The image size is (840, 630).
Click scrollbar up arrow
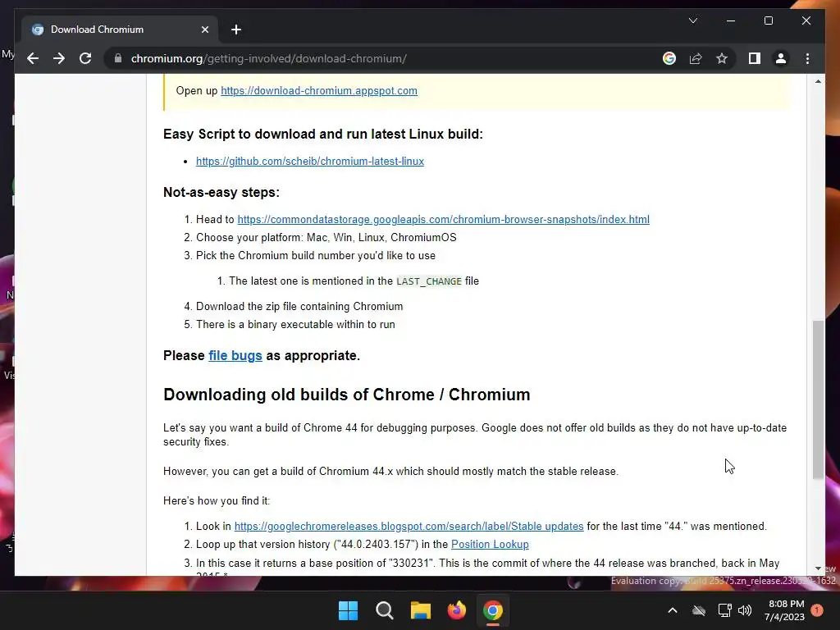click(x=818, y=81)
